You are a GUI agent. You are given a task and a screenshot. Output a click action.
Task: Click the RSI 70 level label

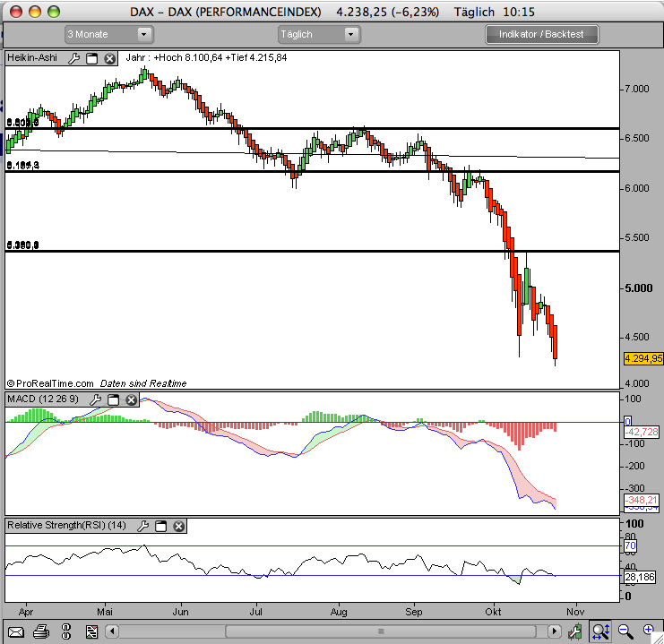point(630,545)
